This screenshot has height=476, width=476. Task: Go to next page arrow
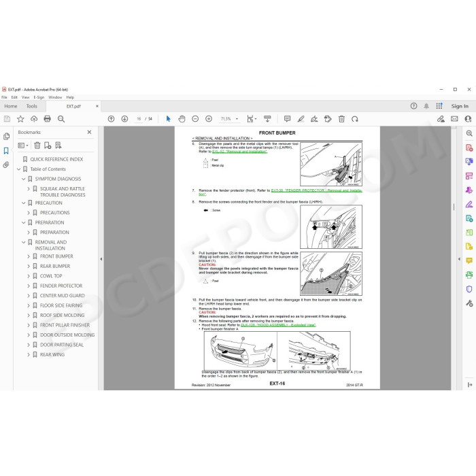(x=124, y=119)
